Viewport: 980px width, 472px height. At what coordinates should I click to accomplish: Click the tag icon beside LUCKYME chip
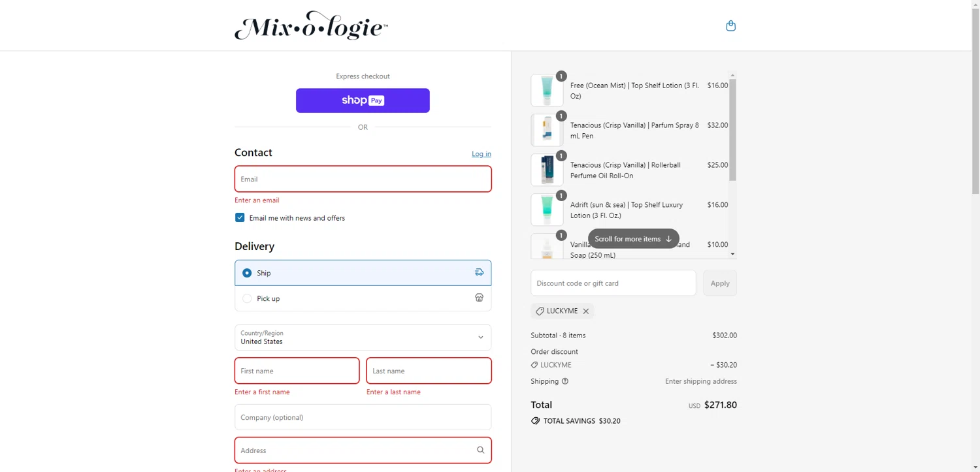click(x=540, y=311)
